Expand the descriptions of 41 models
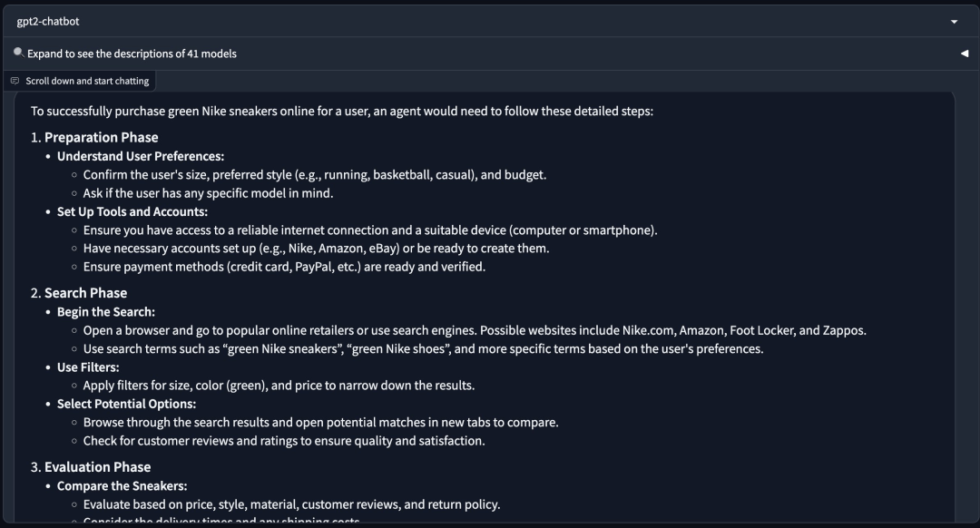The height and width of the screenshot is (528, 980). [x=132, y=54]
